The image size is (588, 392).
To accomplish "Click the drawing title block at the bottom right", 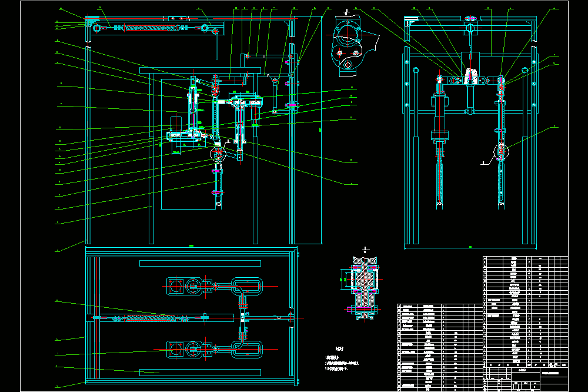I will (x=525, y=379).
